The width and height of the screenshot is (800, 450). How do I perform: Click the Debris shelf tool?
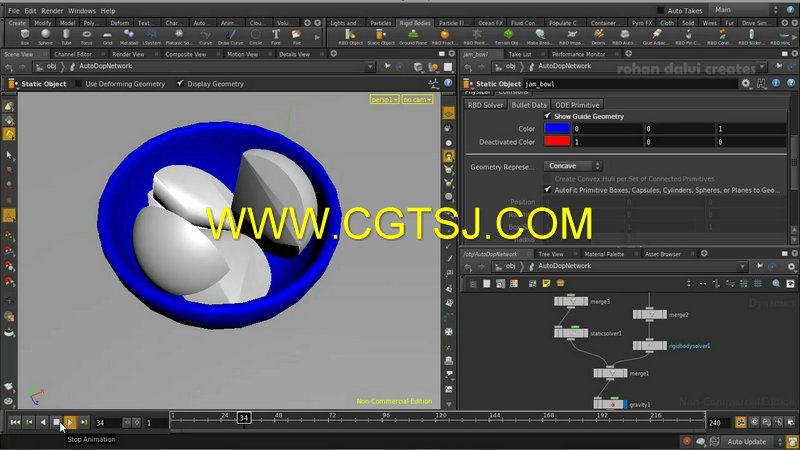click(598, 36)
